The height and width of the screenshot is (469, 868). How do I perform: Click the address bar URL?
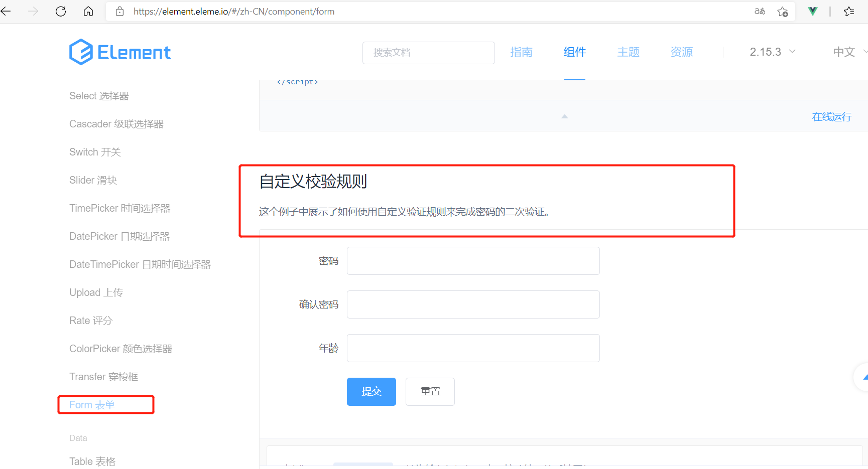tap(234, 11)
